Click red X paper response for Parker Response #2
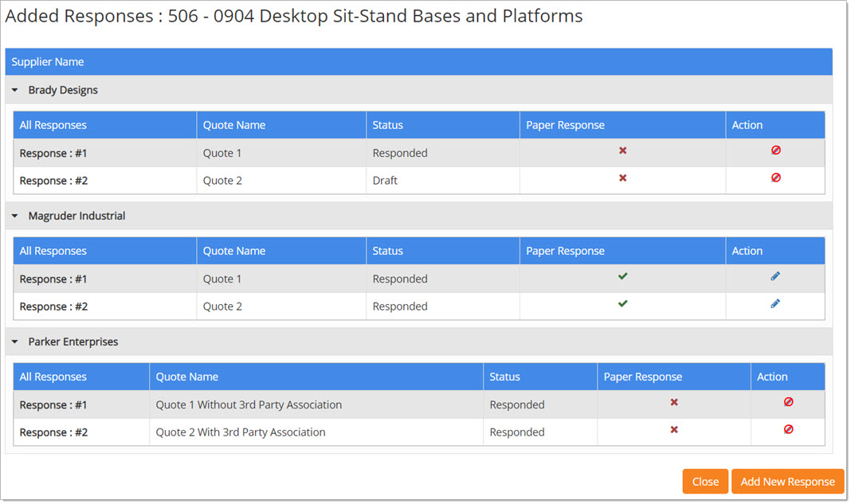Screen dimensions: 851x504 click(x=674, y=430)
